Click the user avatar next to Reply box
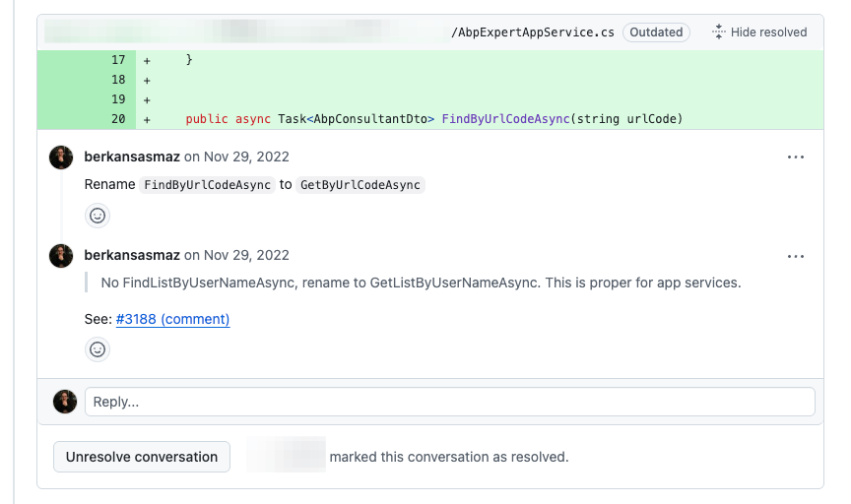The height and width of the screenshot is (504, 851). tap(65, 402)
